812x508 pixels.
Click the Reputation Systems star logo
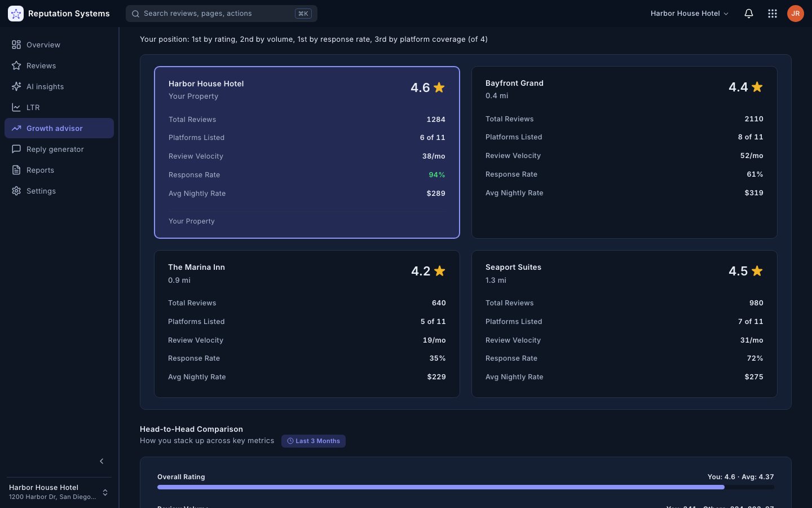coord(16,14)
